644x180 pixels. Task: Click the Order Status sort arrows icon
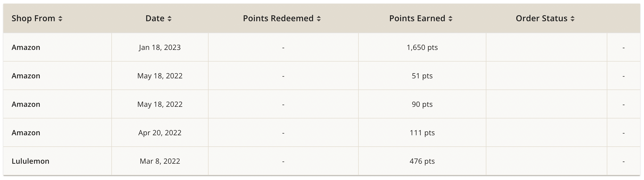coord(573,19)
